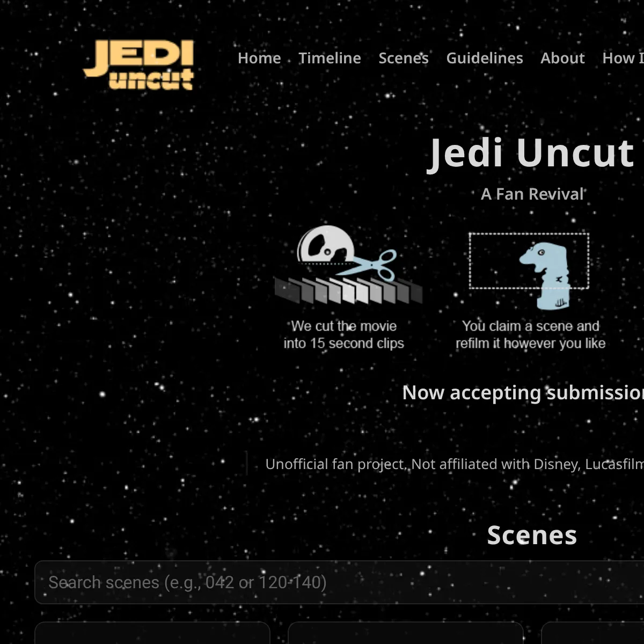Click the unofficial fan project disclaimer text
The image size is (644, 644).
(x=453, y=464)
